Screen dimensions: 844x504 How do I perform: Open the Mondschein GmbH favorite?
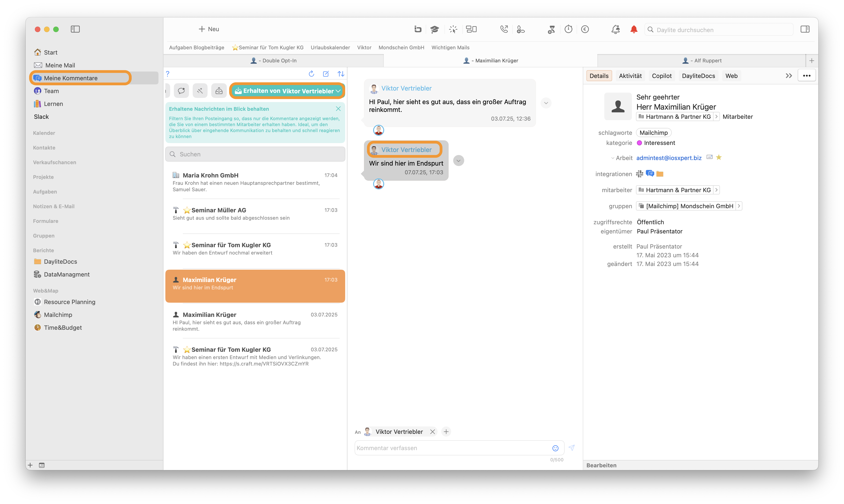pyautogui.click(x=401, y=47)
